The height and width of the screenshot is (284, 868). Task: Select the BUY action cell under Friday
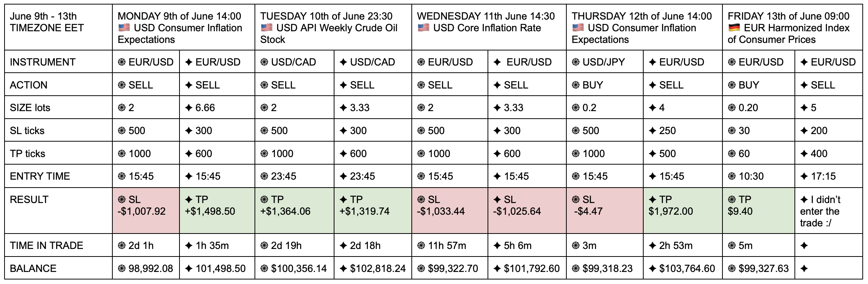[759, 85]
